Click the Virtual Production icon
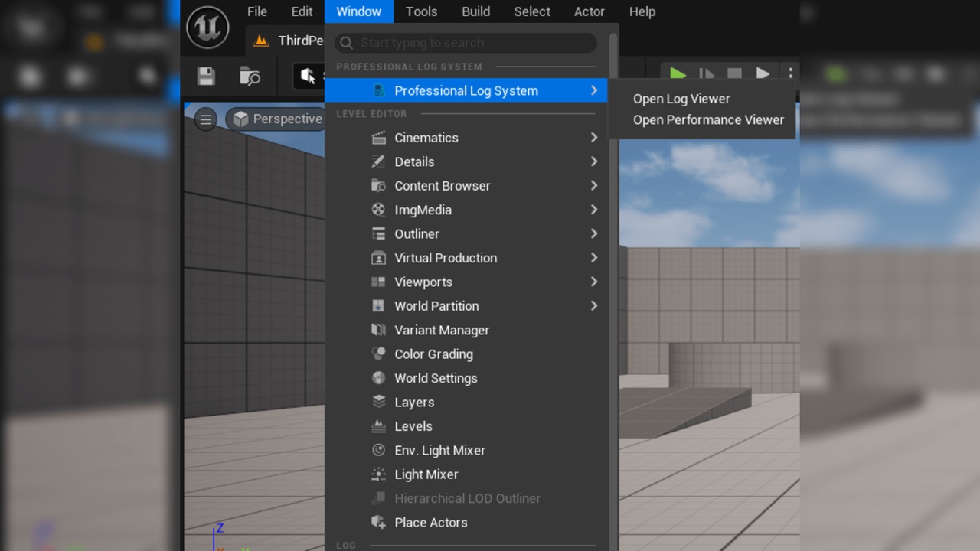Viewport: 980px width, 551px height. (x=378, y=258)
